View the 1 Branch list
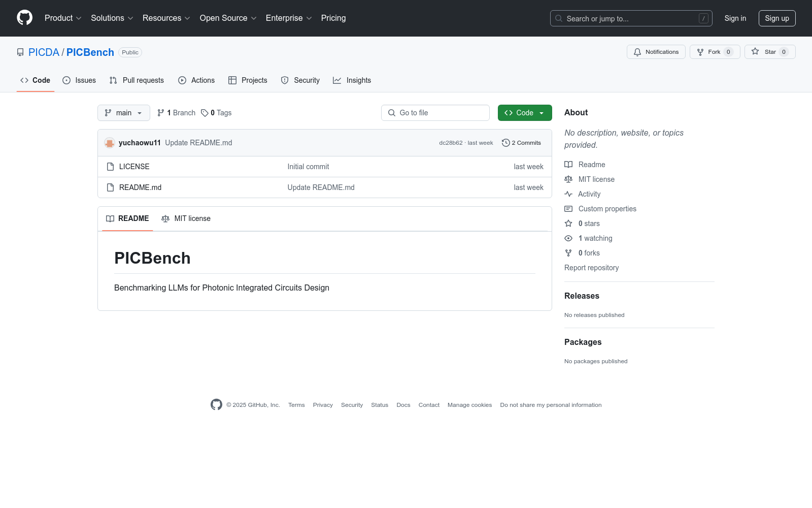The image size is (812, 508). pos(176,113)
